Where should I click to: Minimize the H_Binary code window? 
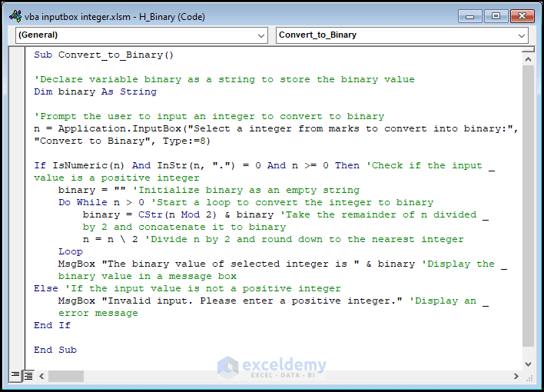tap(469, 16)
